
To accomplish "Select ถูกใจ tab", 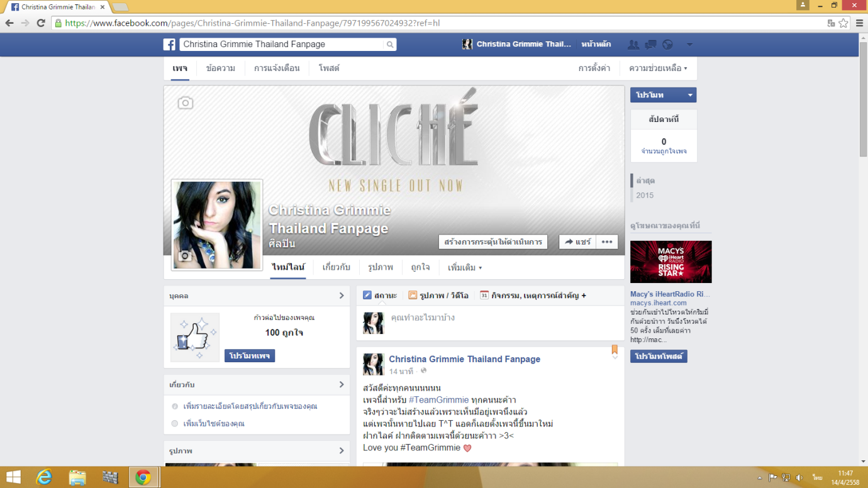I will coord(420,267).
